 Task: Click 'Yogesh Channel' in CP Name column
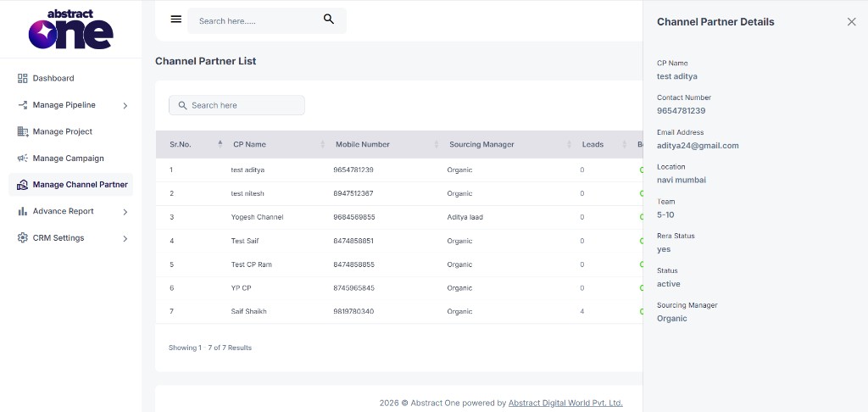click(257, 217)
